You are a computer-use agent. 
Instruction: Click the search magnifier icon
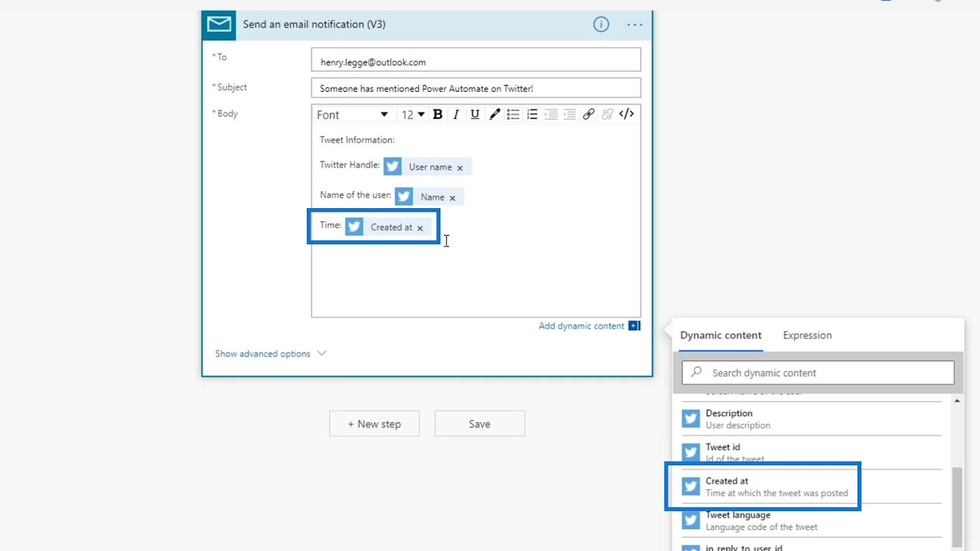click(696, 372)
